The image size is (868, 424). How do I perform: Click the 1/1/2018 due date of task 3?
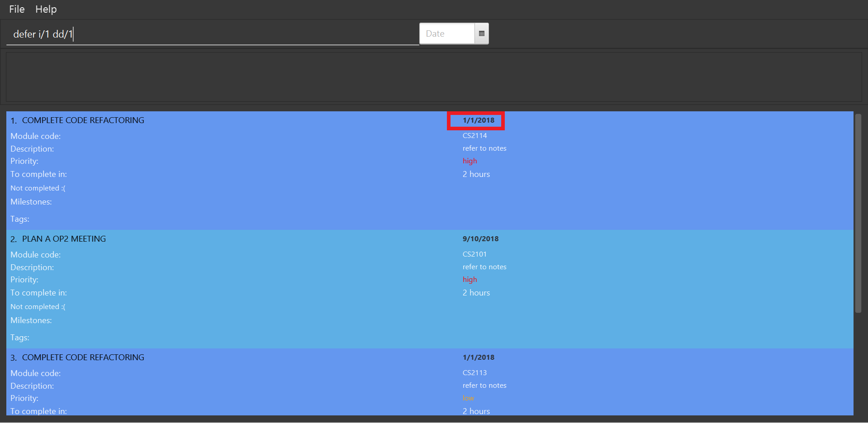point(479,357)
